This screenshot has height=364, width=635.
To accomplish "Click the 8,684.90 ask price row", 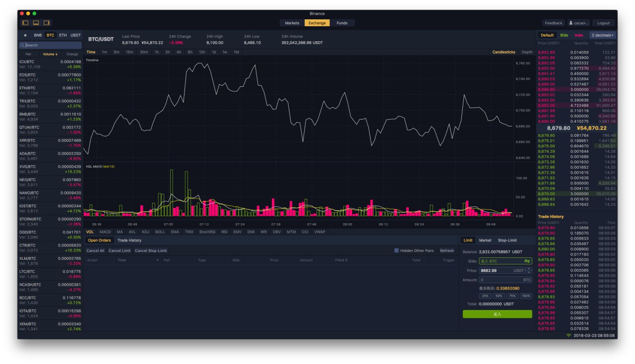I will [x=576, y=89].
